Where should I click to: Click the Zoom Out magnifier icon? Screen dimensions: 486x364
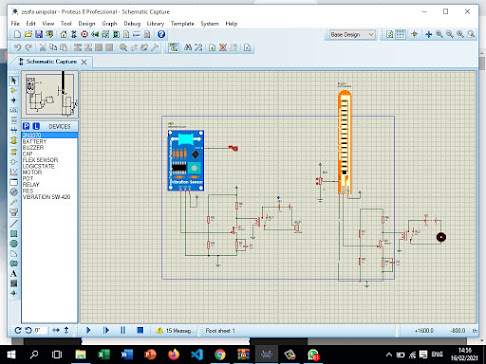click(450, 34)
